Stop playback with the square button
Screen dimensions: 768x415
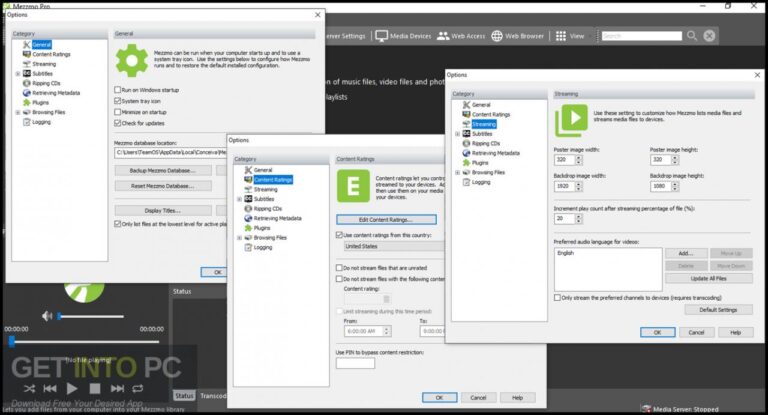pyautogui.click(x=95, y=389)
